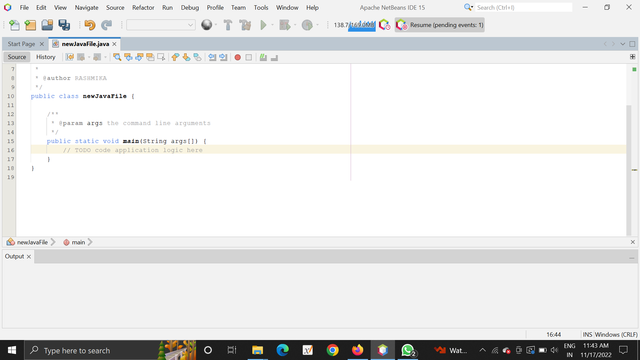
Task: Click the Uncomment lines icon
Action: (x=274, y=58)
